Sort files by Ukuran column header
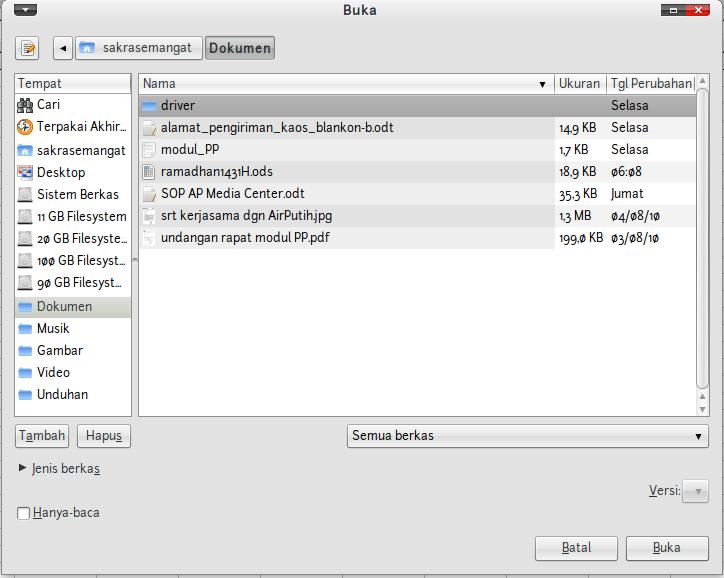 580,84
